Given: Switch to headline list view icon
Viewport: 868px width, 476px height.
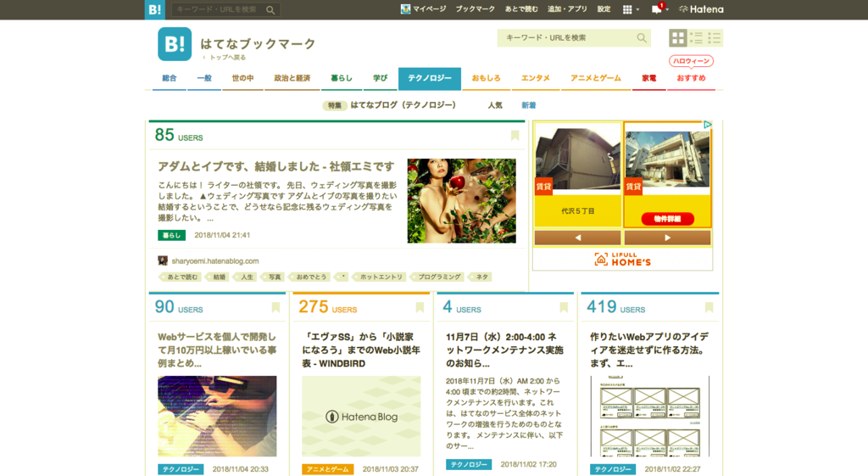Looking at the screenshot, I should (697, 37).
